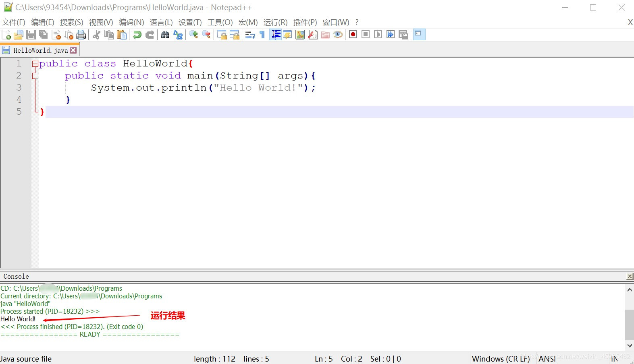Viewport: 634px width, 364px height.
Task: Click the Close file toolbar icon
Action: 56,35
